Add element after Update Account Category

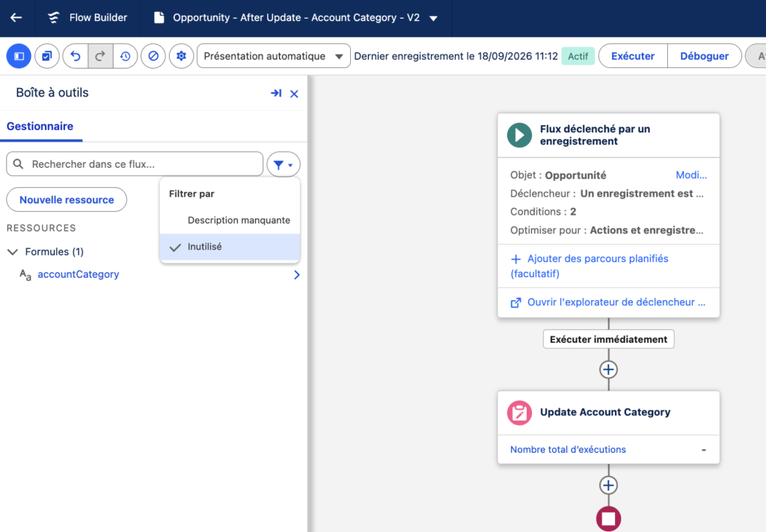[x=608, y=485]
